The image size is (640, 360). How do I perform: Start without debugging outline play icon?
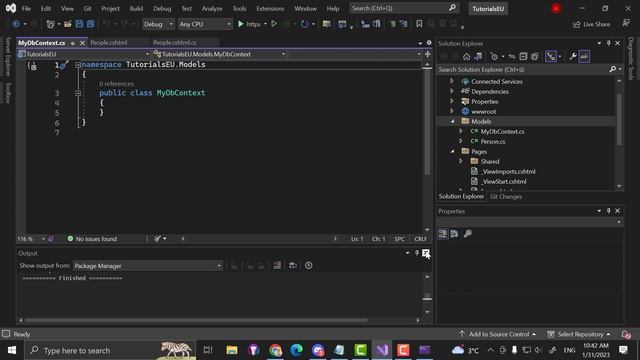tap(274, 24)
